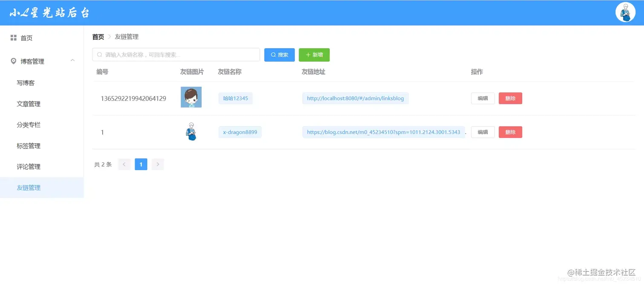Screen dimensions: 644x285
Task: Click the thumbnail image of x-dragon8899
Action: (x=191, y=132)
